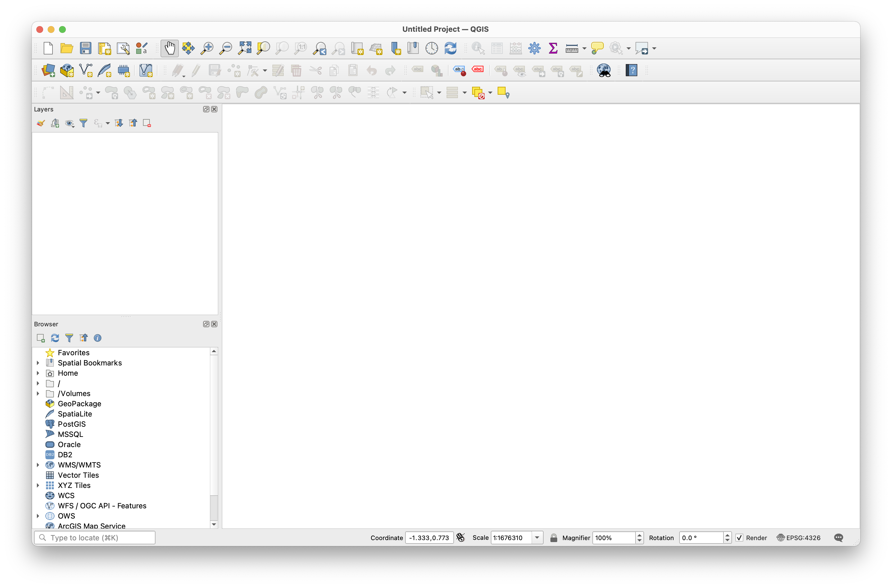Image resolution: width=892 pixels, height=588 pixels.
Task: Expand the Home folder in Browser
Action: click(x=38, y=373)
